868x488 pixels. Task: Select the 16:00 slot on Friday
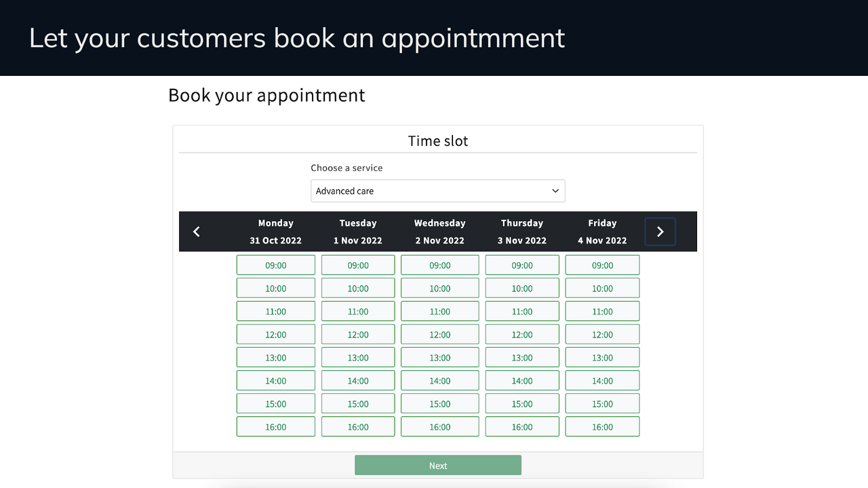[602, 426]
